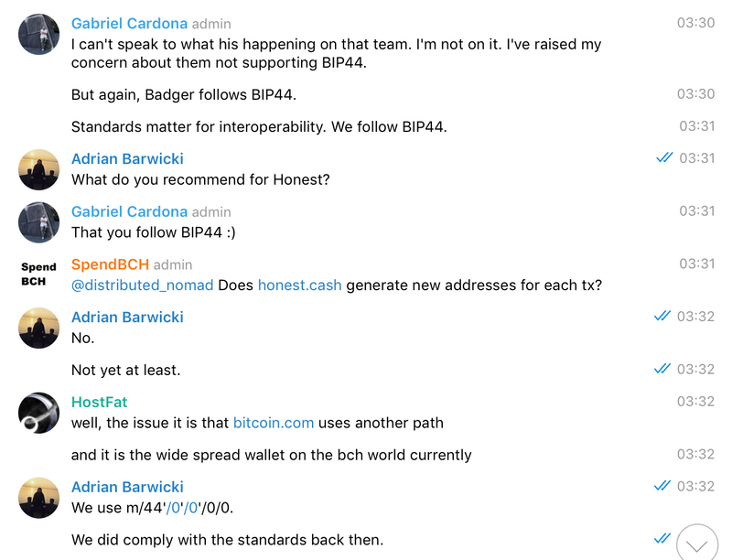
Task: Select the SpendBCH sender name
Action: point(110,264)
